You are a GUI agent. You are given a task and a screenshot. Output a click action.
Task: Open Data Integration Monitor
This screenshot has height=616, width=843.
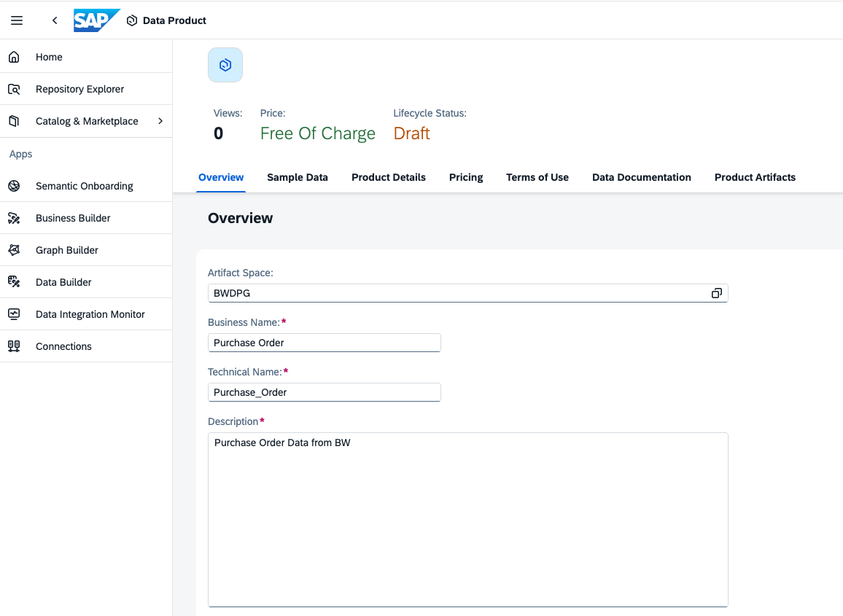point(90,314)
